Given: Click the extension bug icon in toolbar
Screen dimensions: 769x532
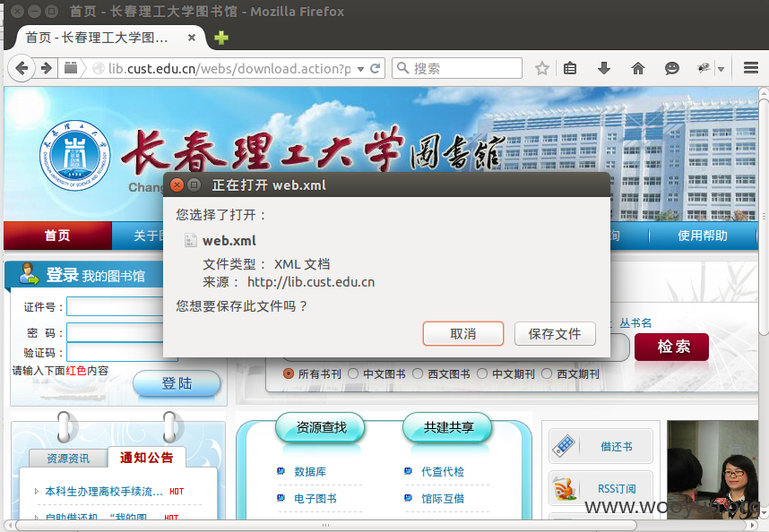Looking at the screenshot, I should (704, 68).
